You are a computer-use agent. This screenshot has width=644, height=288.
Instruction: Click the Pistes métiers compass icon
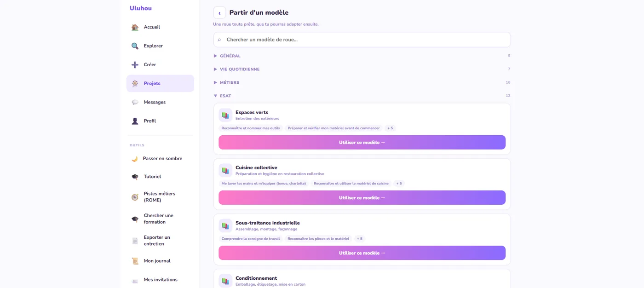(135, 197)
